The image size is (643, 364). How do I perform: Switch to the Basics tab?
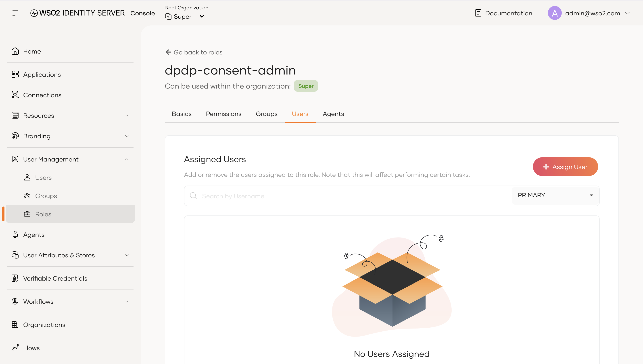[182, 114]
